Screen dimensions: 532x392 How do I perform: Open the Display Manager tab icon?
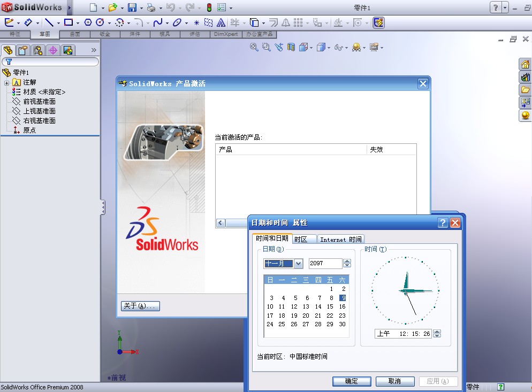pyautogui.click(x=68, y=50)
